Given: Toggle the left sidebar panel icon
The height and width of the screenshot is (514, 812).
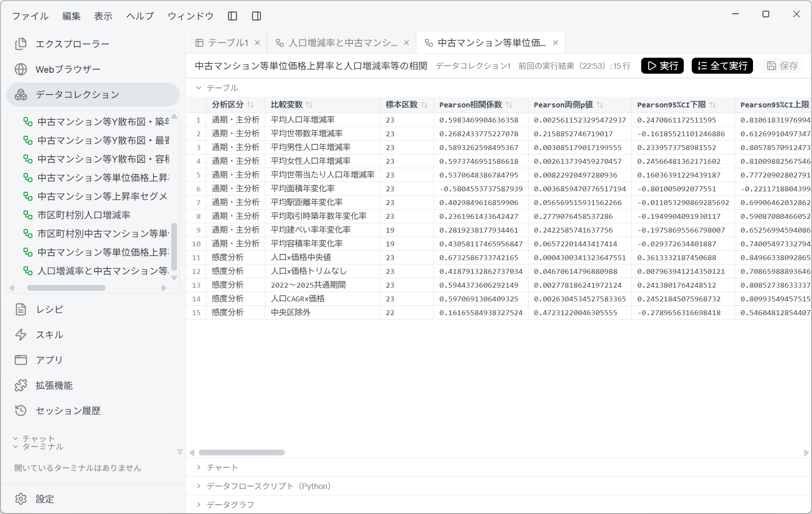Looking at the screenshot, I should coord(233,16).
